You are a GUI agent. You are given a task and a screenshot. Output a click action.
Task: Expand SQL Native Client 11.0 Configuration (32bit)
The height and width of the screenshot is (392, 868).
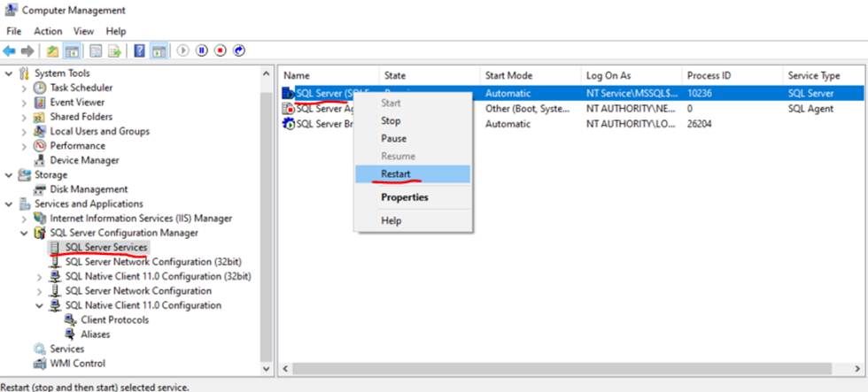[39, 276]
